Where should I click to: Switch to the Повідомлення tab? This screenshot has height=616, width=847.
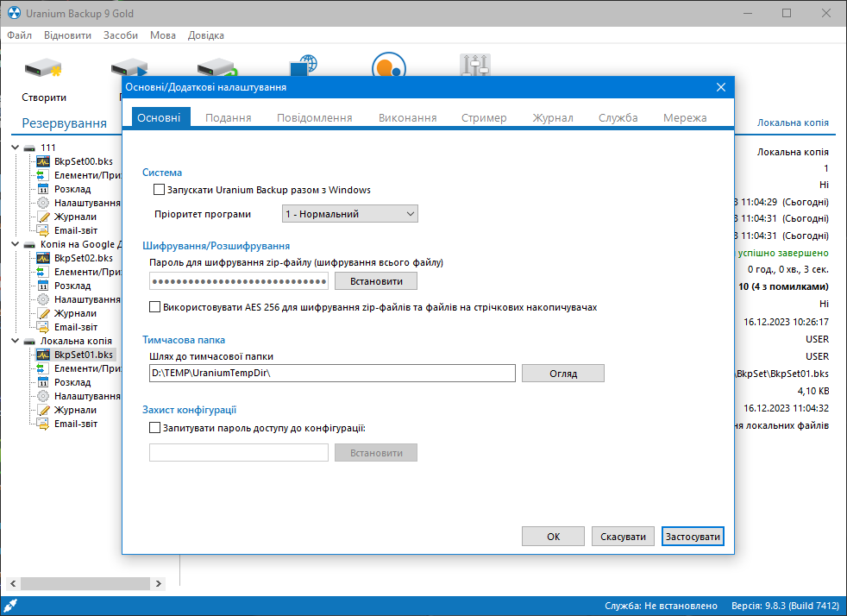coord(314,118)
